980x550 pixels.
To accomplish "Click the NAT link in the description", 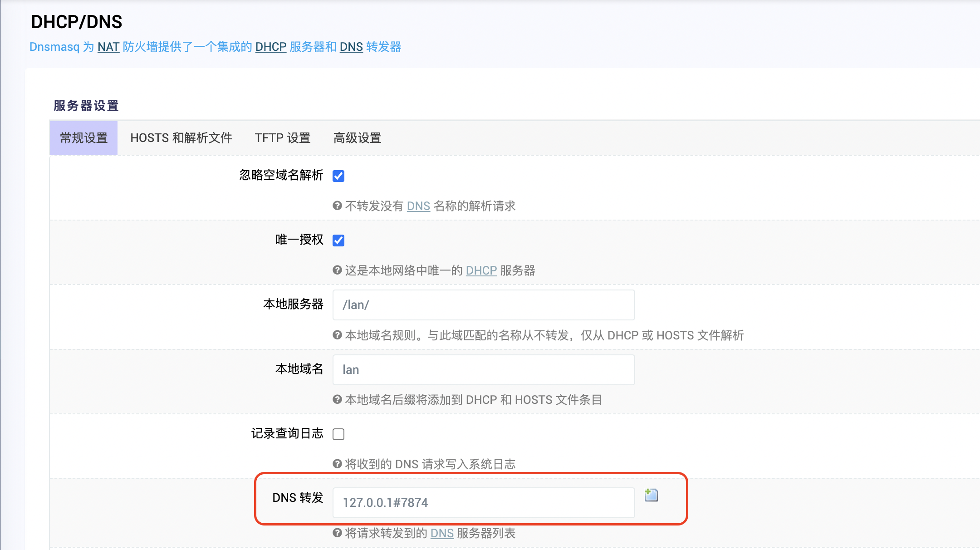I will [x=108, y=47].
